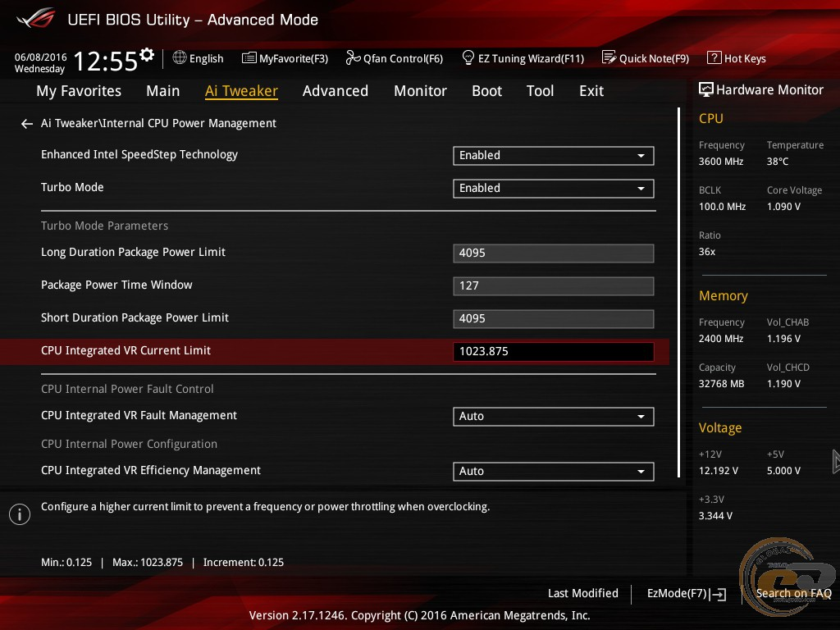Image resolution: width=840 pixels, height=630 pixels.
Task: Click the Long Duration Package Power Limit field
Action: point(554,253)
